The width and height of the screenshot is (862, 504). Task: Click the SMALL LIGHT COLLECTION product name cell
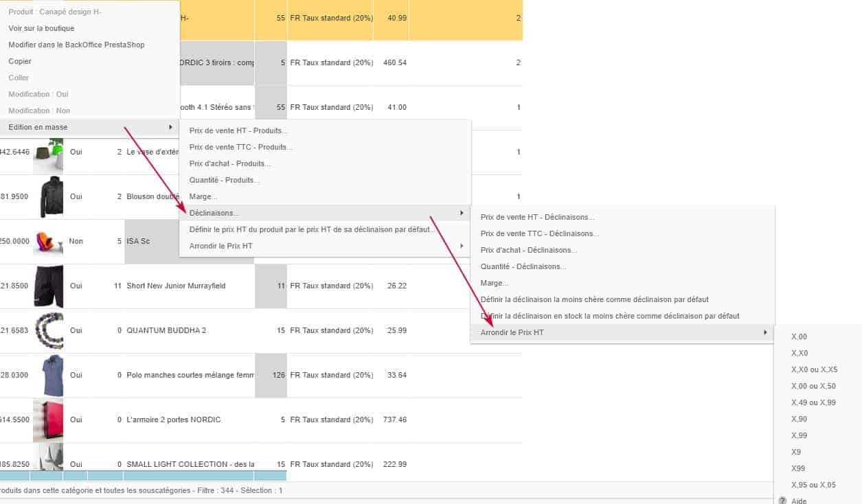coord(190,464)
